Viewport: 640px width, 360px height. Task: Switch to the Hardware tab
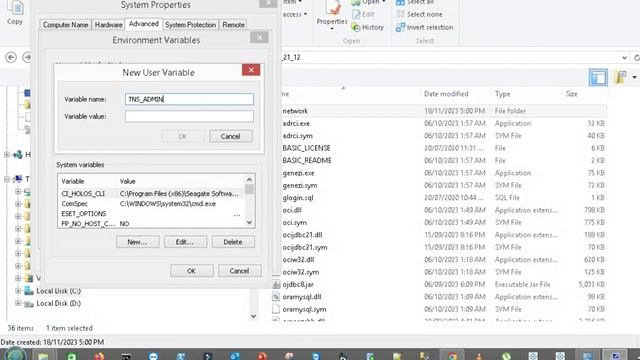[x=109, y=24]
